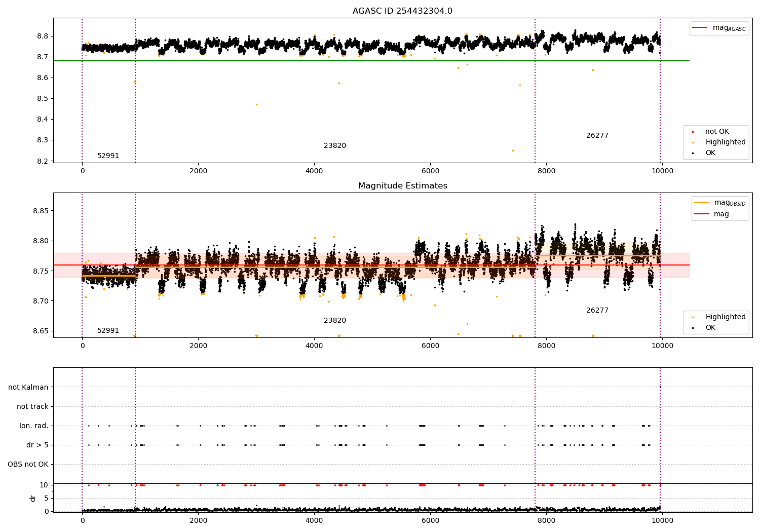Click the 10 tick on the dr axis

pyautogui.click(x=44, y=485)
